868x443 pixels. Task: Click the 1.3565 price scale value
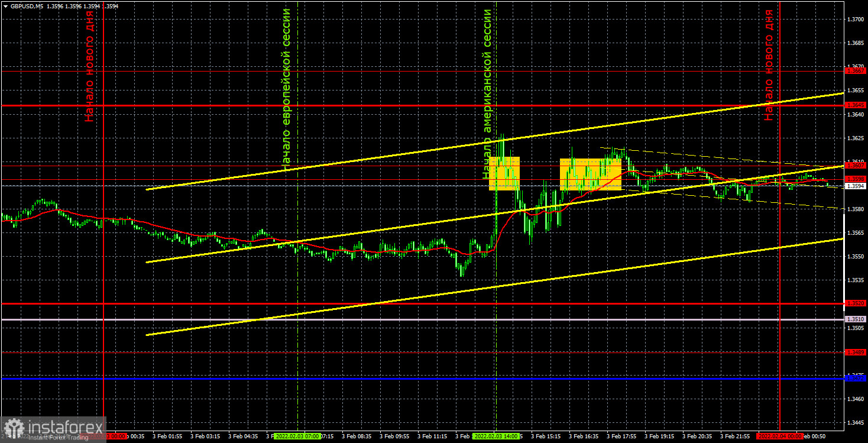pyautogui.click(x=856, y=232)
